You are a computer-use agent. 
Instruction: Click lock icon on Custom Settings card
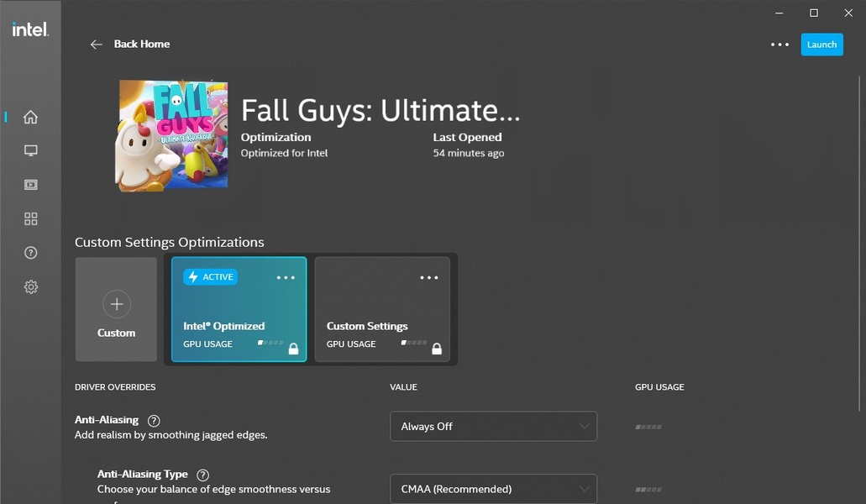click(x=437, y=349)
